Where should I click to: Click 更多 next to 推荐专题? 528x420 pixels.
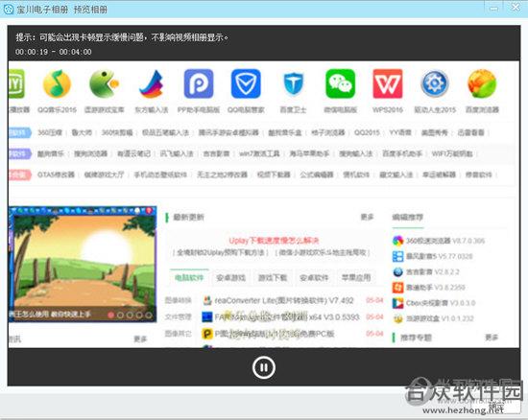tap(492, 338)
